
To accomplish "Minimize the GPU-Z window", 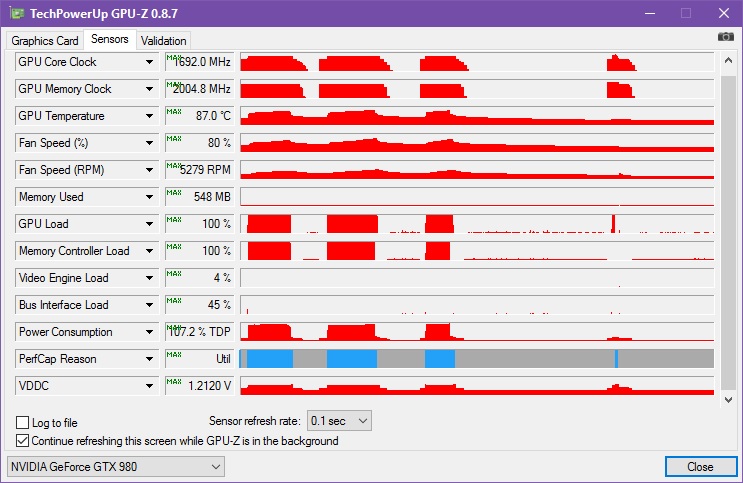I will (650, 13).
